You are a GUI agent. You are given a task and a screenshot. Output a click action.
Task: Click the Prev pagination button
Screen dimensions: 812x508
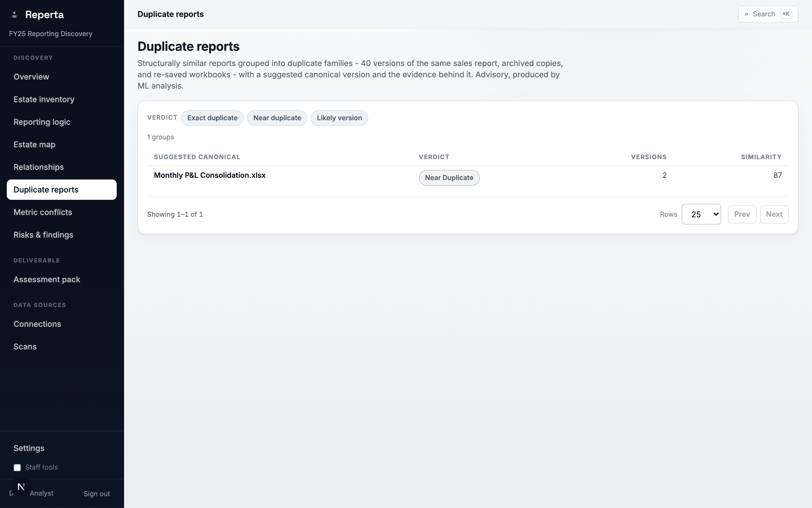[x=742, y=214]
